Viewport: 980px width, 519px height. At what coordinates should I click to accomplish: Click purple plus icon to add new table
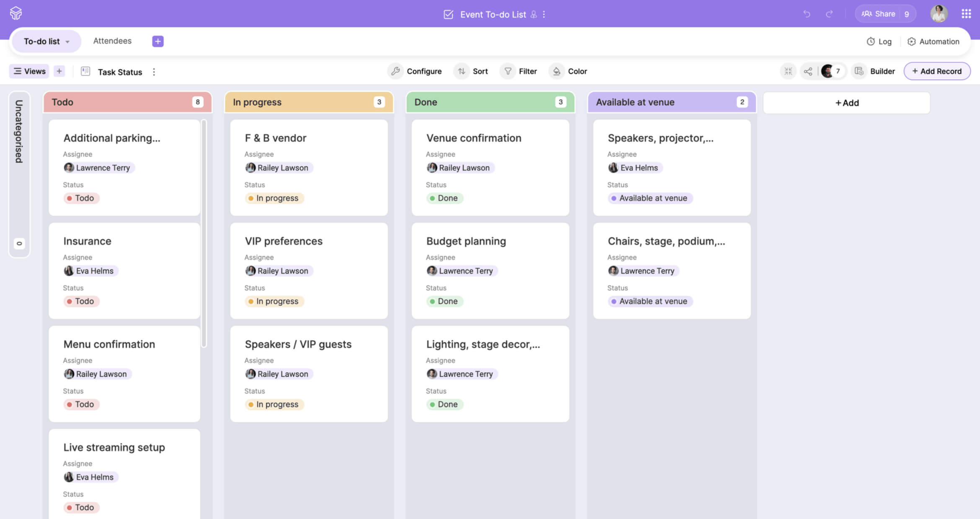click(157, 41)
